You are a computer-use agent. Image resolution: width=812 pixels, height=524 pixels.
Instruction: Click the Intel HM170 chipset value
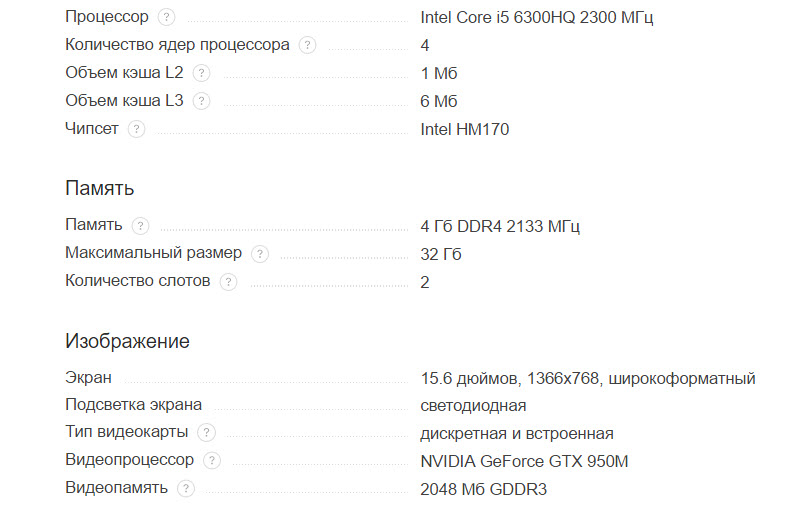pos(465,129)
